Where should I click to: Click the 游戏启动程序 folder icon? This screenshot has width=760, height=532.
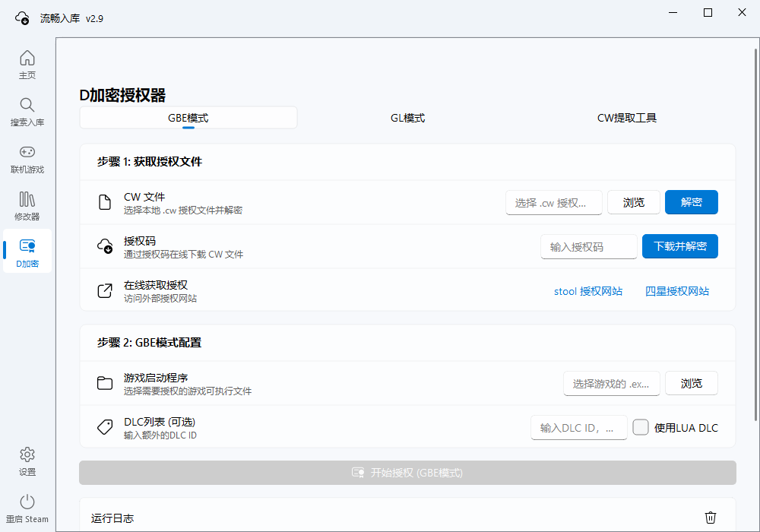pyautogui.click(x=105, y=383)
